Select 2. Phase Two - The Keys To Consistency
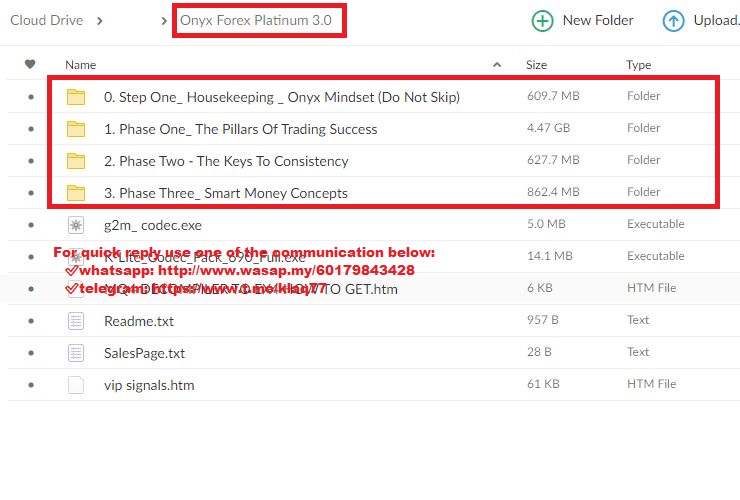Viewport: 740px width, 500px height. (226, 161)
